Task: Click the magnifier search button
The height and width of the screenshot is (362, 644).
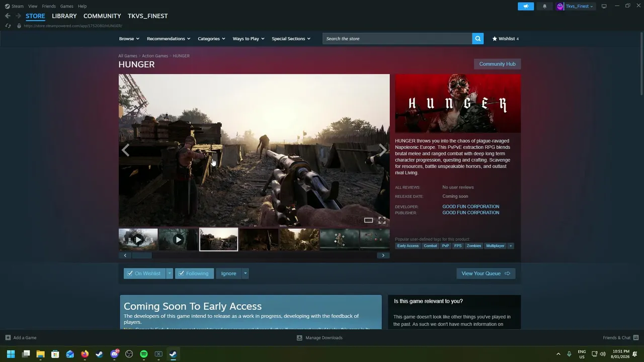Action: [477, 39]
